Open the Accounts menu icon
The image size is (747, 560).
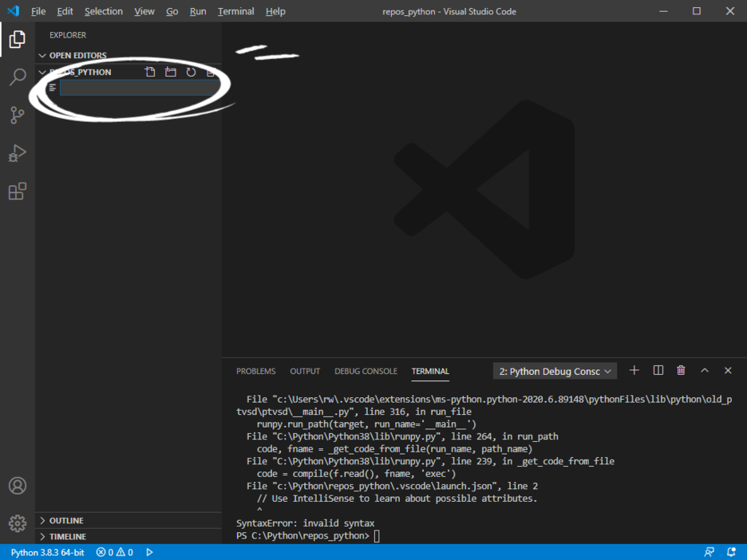coord(17,486)
